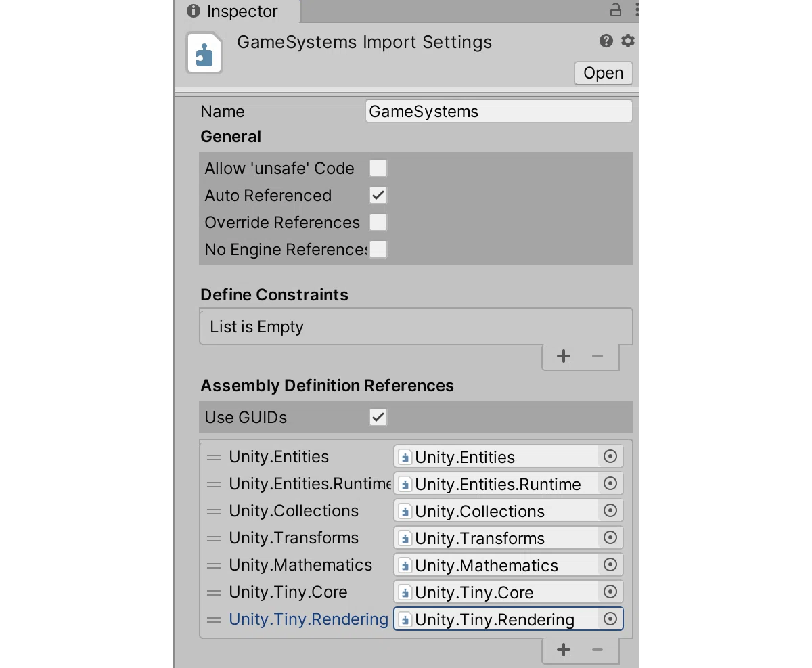Viewport: 812px width, 668px height.
Task: Remove selected assembly reference with minus
Action: (x=597, y=650)
